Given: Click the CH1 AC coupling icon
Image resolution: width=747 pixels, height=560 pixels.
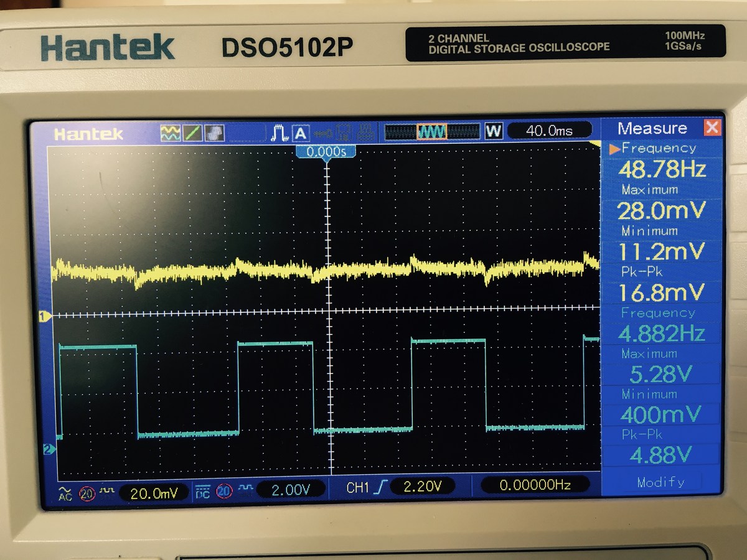Looking at the screenshot, I should point(65,493).
